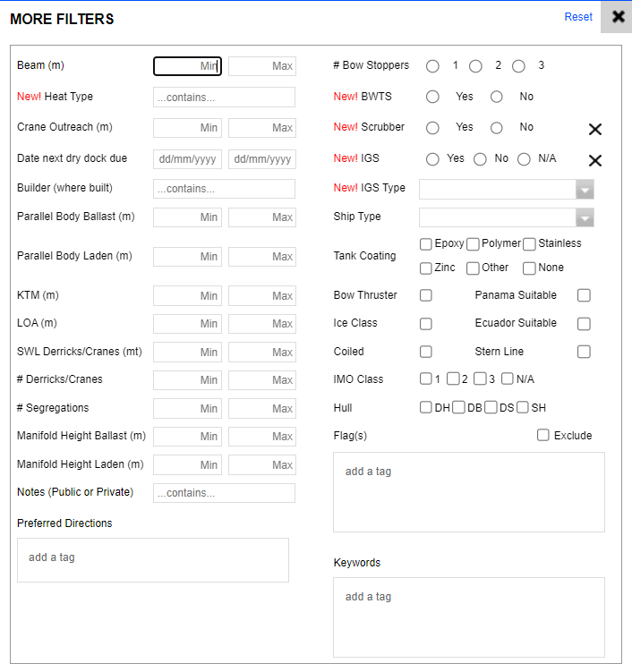632x672 pixels.
Task: Select N/A for IGS
Action: coord(525,159)
